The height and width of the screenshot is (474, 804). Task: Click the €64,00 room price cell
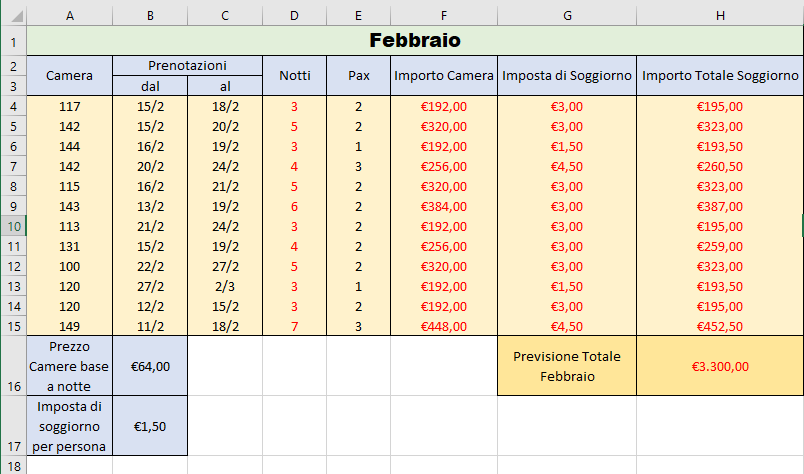(x=150, y=366)
